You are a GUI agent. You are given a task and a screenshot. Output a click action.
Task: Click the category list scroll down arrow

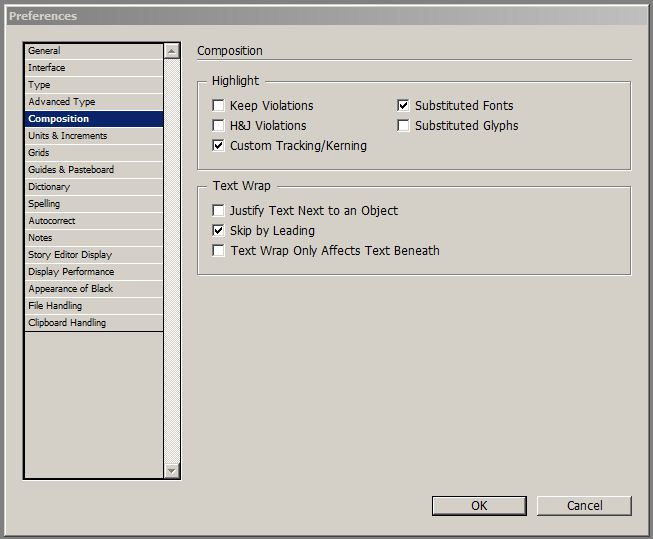(172, 471)
